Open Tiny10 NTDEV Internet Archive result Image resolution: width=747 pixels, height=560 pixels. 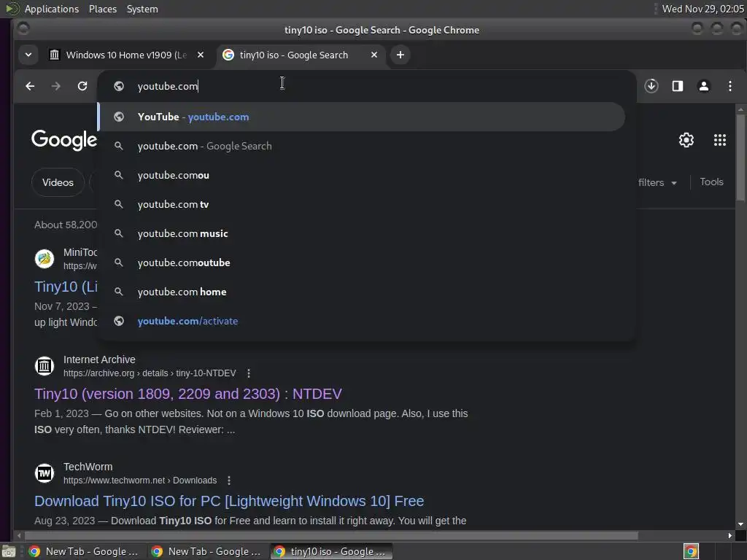(188, 394)
